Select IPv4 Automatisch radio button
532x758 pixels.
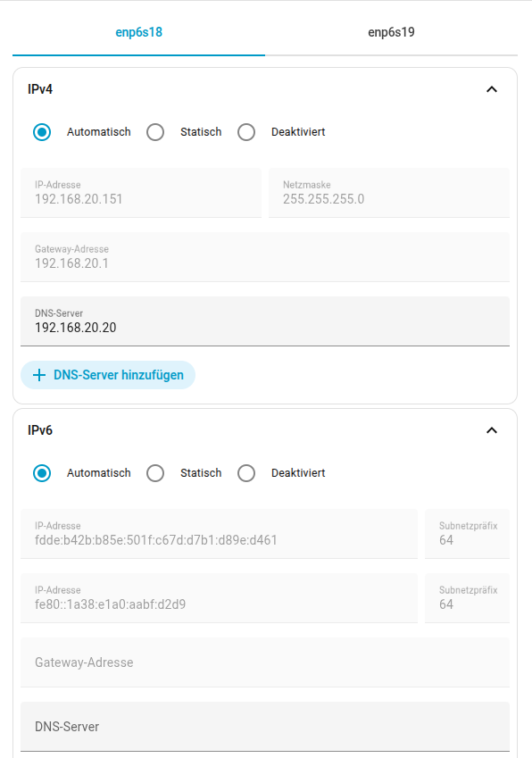[x=42, y=132]
